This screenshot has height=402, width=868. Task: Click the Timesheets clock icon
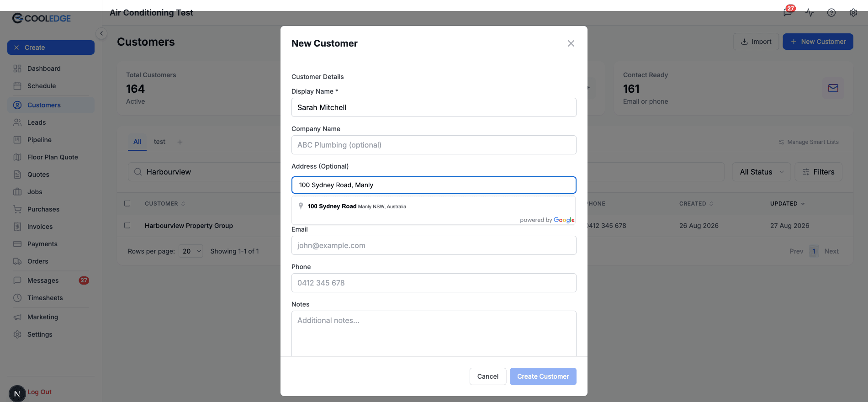point(17,298)
